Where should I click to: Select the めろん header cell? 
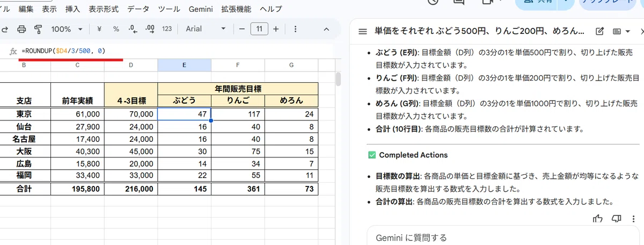291,100
